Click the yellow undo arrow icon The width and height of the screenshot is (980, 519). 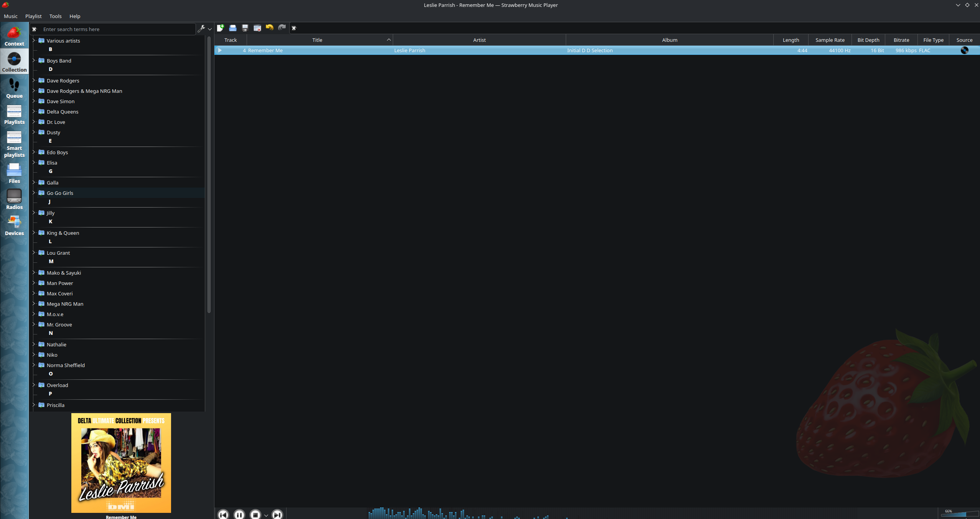[270, 28]
